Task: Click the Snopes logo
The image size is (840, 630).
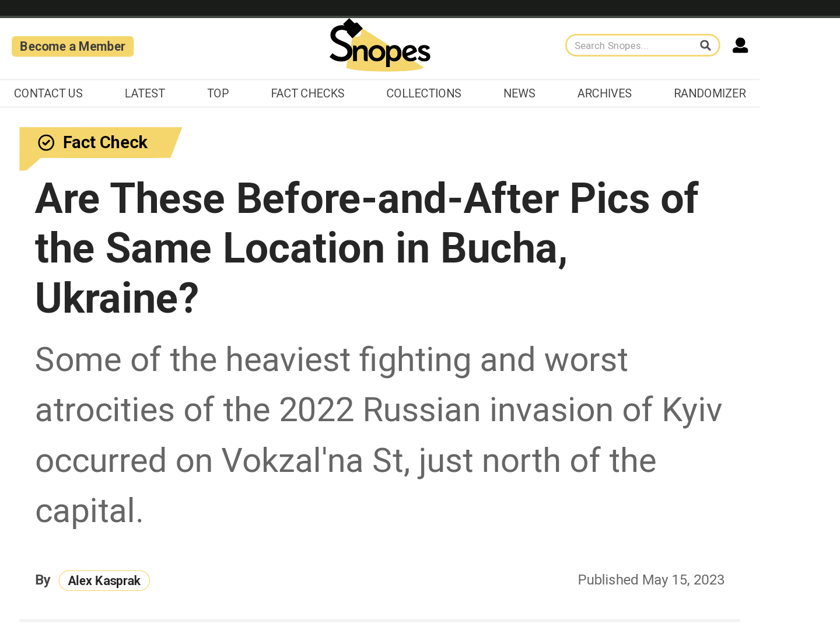Action: [380, 44]
